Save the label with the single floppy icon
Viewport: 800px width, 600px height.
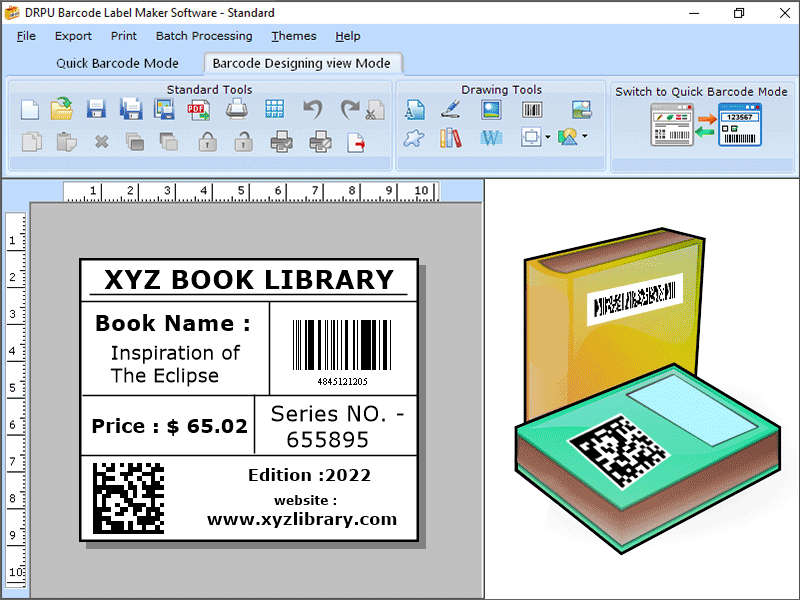click(96, 109)
